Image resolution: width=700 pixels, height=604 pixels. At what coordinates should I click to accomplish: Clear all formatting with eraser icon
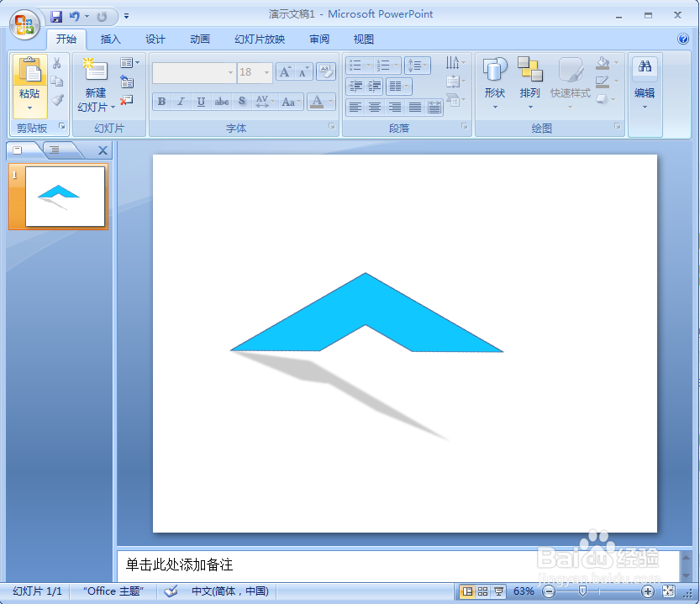[x=326, y=72]
